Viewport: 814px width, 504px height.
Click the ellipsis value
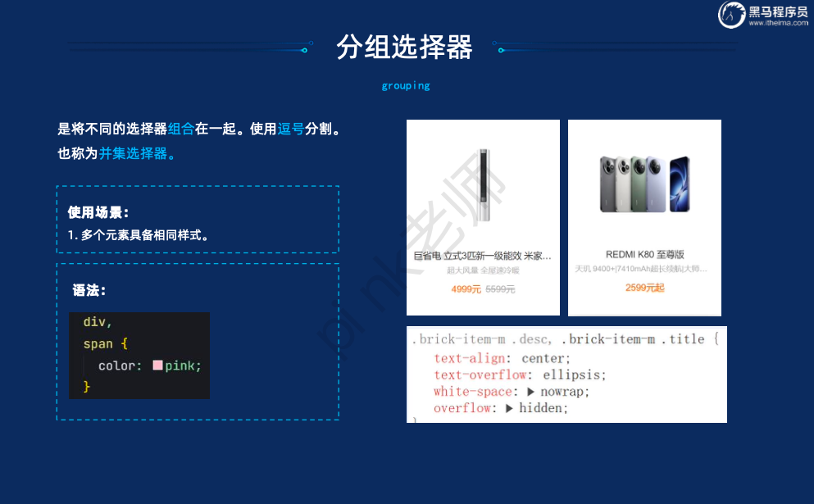pos(571,375)
